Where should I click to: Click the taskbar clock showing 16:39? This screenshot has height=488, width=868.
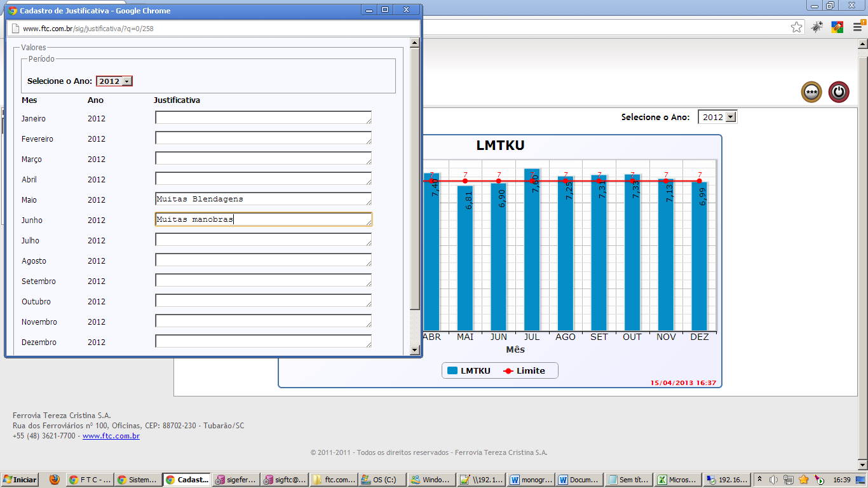pos(843,480)
